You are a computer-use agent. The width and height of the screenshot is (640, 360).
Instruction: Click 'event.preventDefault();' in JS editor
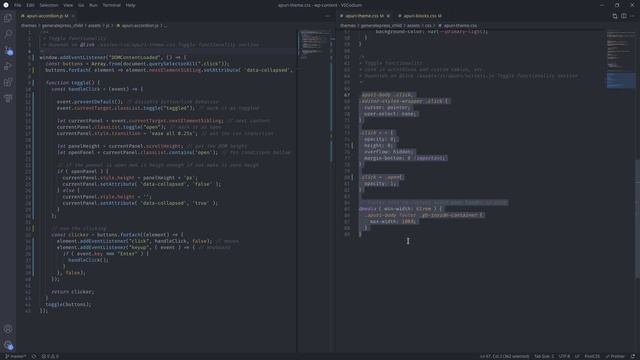tap(90, 102)
